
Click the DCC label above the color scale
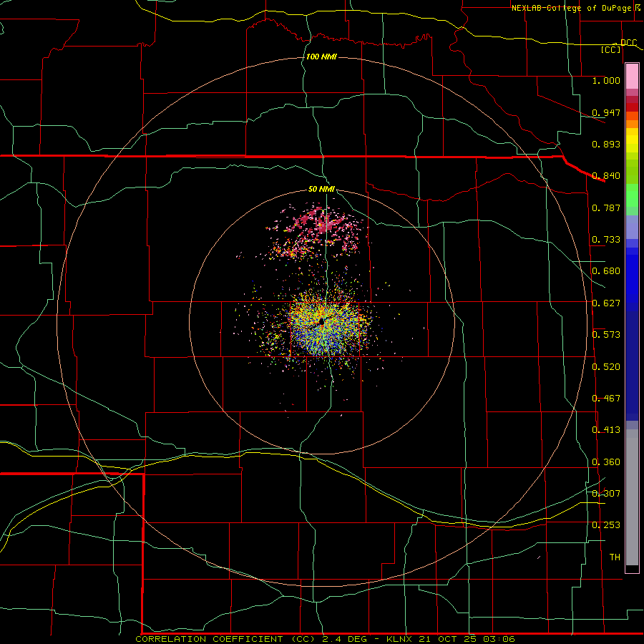tap(628, 43)
